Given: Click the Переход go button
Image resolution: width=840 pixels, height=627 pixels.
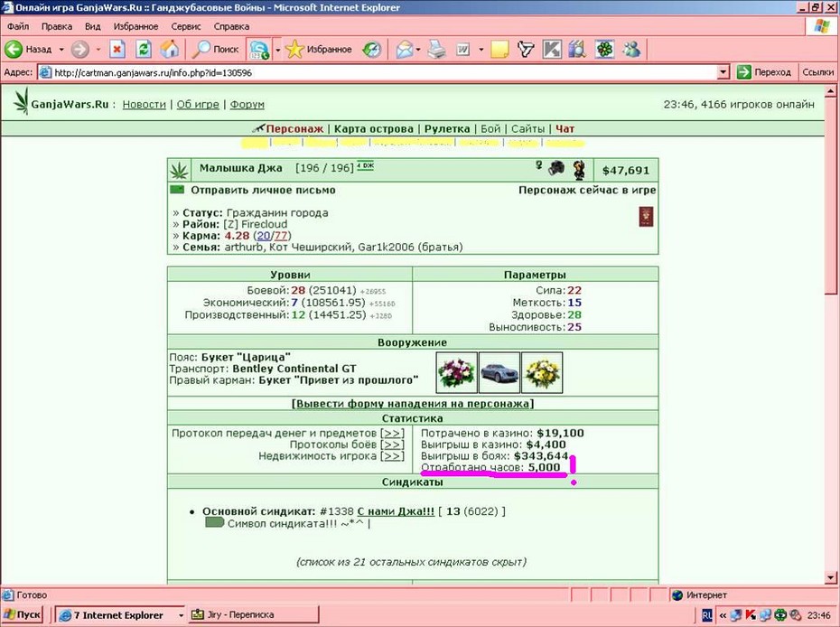Looking at the screenshot, I should 764,71.
